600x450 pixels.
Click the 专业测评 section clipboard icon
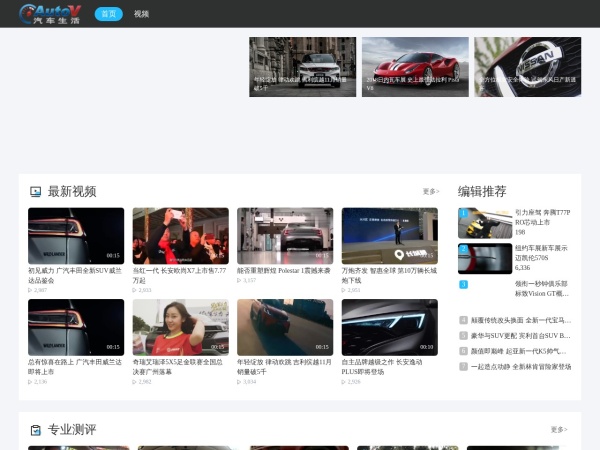tap(35, 430)
